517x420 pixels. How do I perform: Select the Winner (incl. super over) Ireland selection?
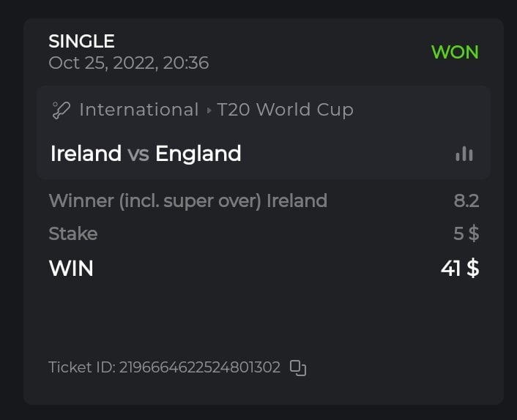pyautogui.click(x=187, y=200)
